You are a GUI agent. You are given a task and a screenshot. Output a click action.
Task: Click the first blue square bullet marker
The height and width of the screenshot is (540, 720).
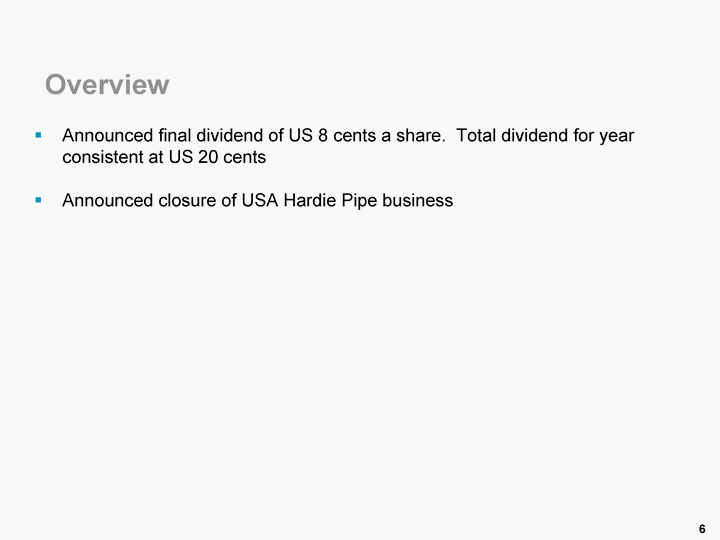pos(38,134)
